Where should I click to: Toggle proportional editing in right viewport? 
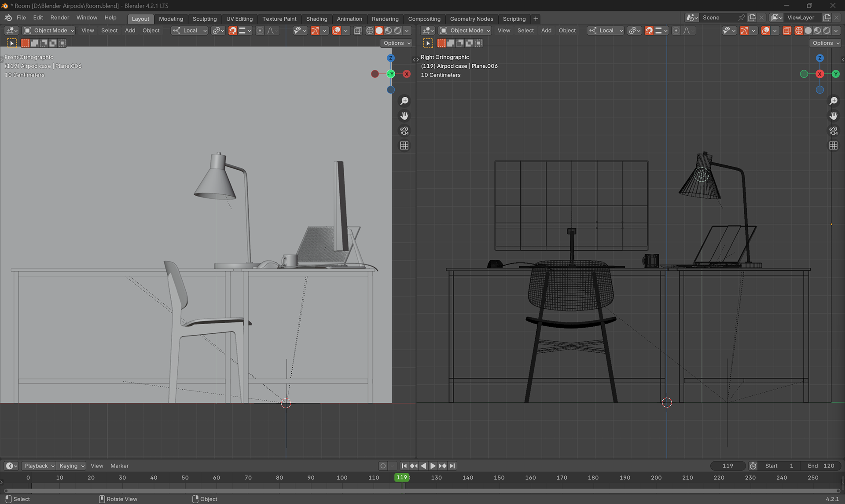pyautogui.click(x=676, y=30)
